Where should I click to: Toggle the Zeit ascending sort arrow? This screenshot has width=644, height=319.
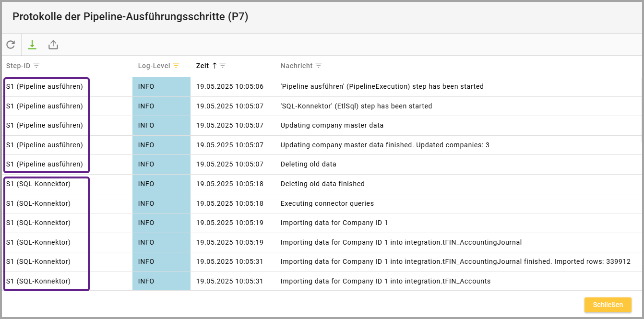pos(215,66)
